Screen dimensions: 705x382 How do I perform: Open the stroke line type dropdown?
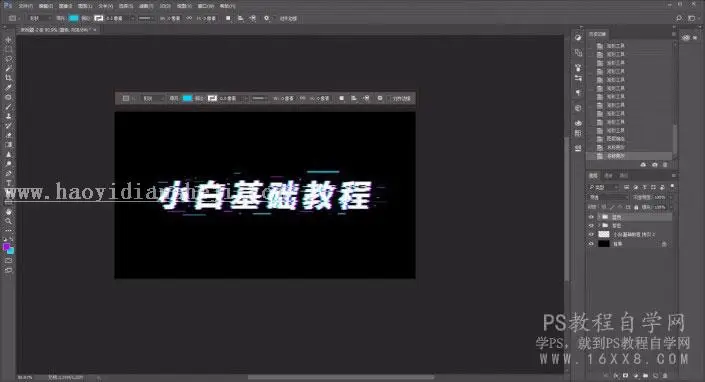point(145,18)
